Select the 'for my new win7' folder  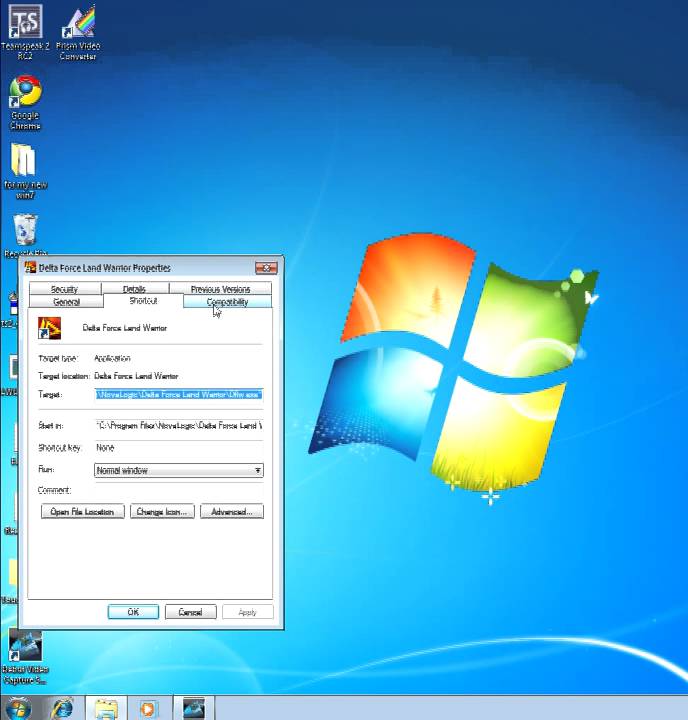(25, 171)
